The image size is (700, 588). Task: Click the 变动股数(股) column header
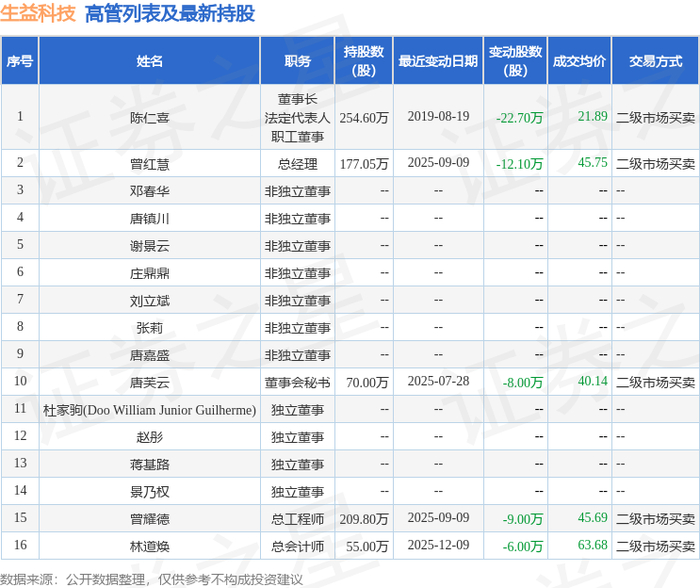pos(515,61)
